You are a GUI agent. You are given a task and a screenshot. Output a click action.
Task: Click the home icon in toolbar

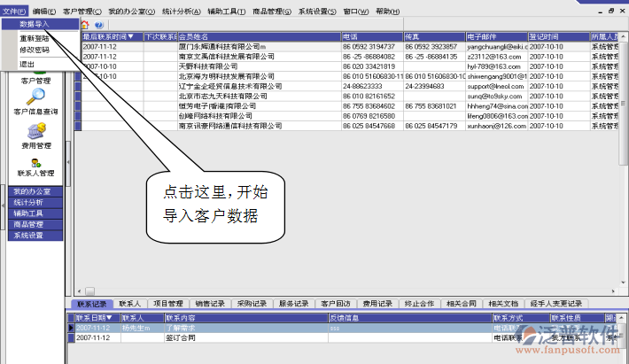85,25
